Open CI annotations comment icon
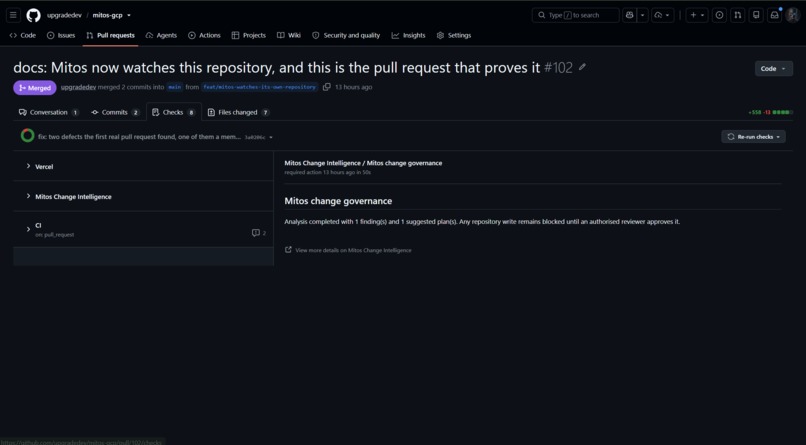 coord(259,233)
